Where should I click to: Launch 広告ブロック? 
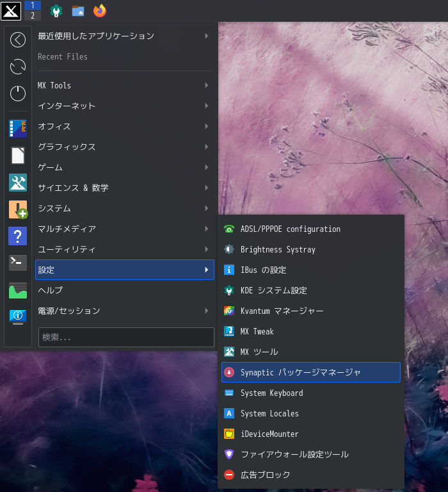[x=311, y=475]
